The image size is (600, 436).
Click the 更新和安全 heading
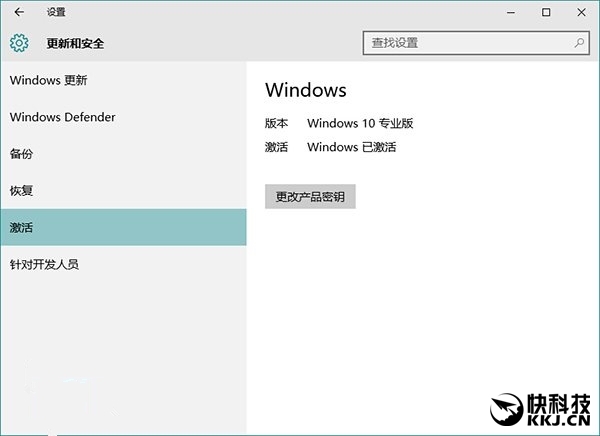click(x=75, y=43)
